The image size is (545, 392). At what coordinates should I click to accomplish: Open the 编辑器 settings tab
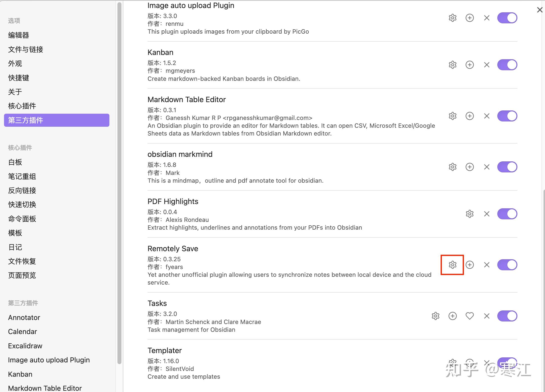click(19, 35)
